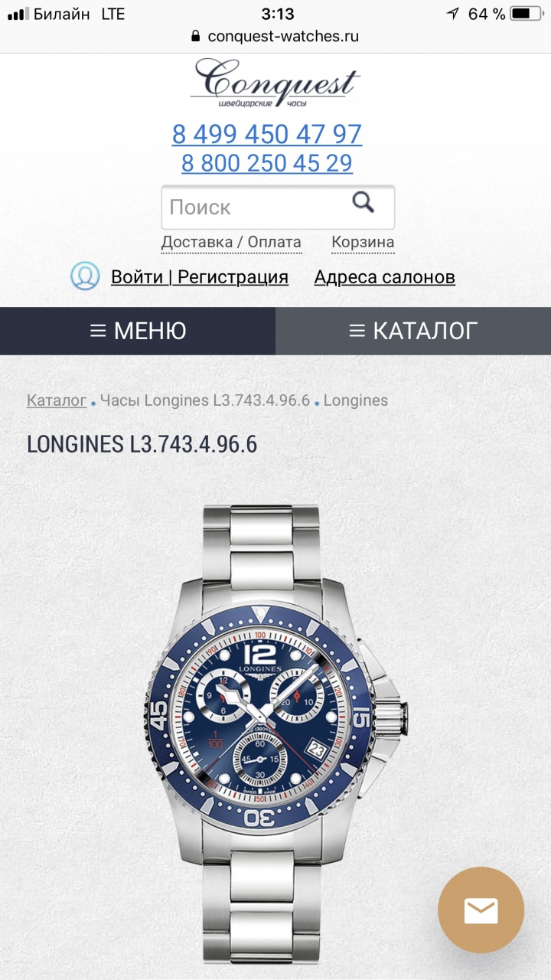Screen dimensions: 551x980
Task: Tap the hamburger icon beside КАТАЛОГ
Action: [x=357, y=331]
